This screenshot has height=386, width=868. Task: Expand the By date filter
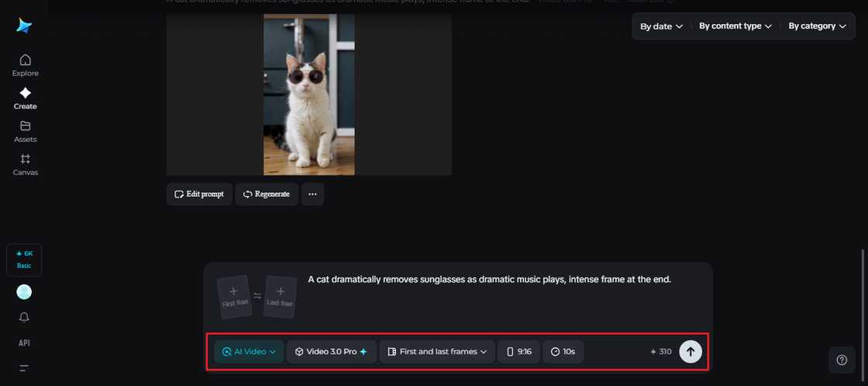click(x=661, y=26)
